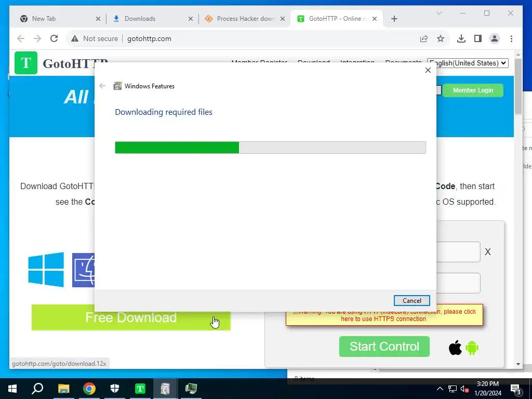
Task: Click the Free Download button
Action: 131,317
